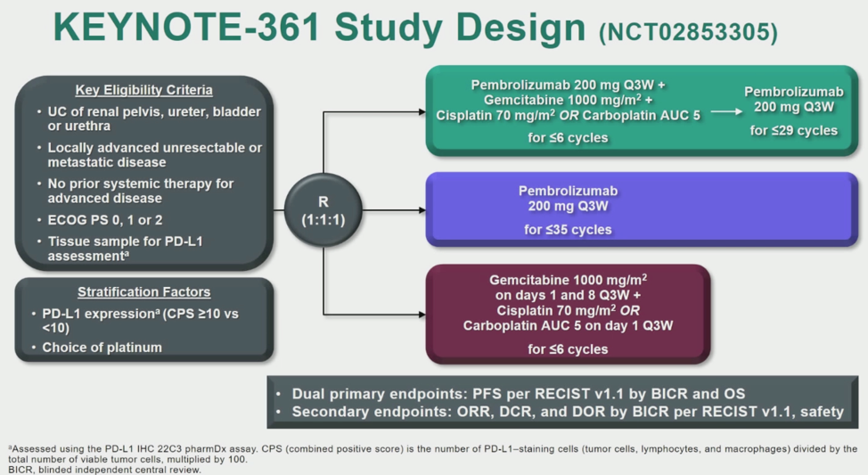This screenshot has width=868, height=475.
Task: Select 'for ≤29 cycles' text
Action: (794, 131)
